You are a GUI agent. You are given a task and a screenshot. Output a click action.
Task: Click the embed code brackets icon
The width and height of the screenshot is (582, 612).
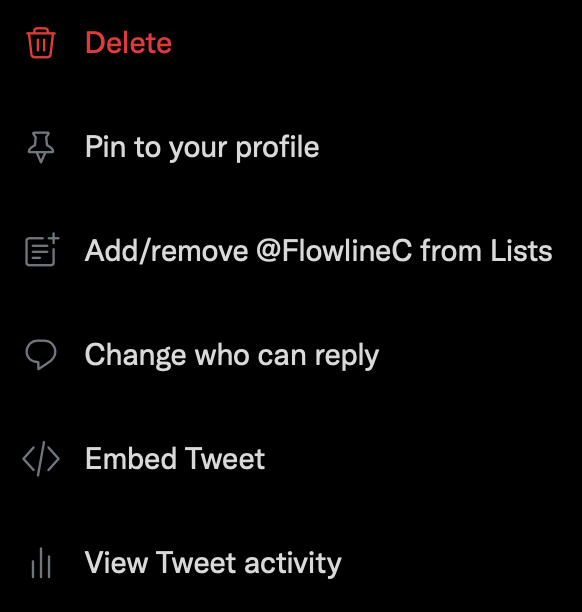41,459
